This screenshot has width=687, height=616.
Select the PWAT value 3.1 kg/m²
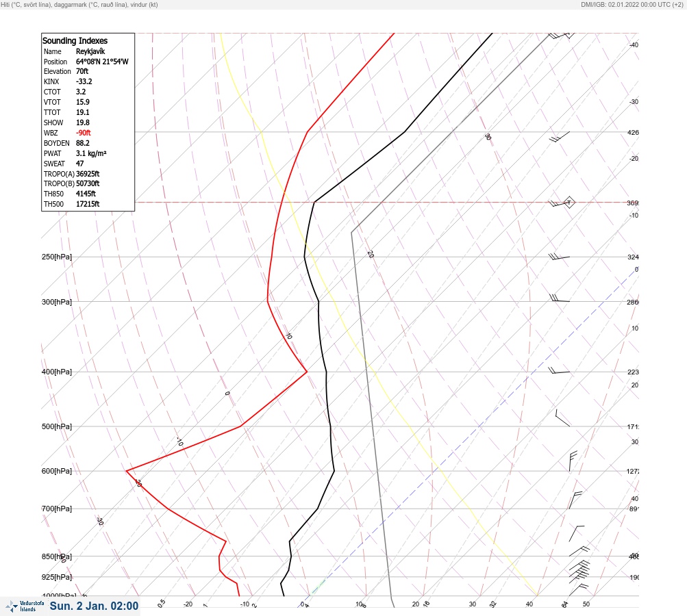91,153
